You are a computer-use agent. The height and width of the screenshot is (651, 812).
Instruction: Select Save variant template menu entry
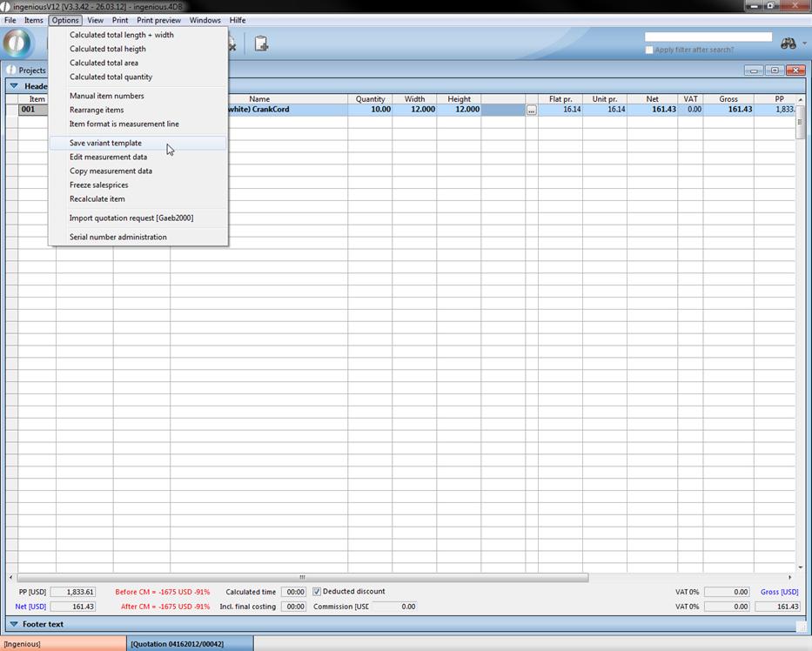(x=105, y=143)
